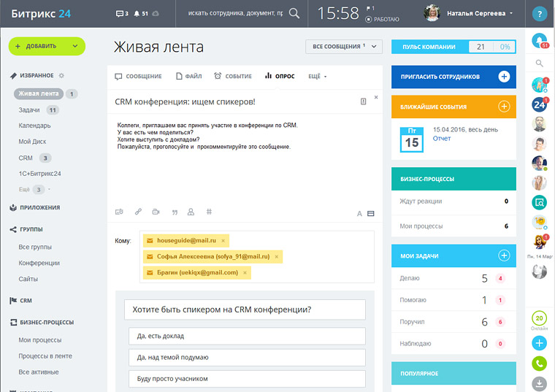555x392 pixels.
Task: Open Мой Диск in left menu
Action: (32, 142)
